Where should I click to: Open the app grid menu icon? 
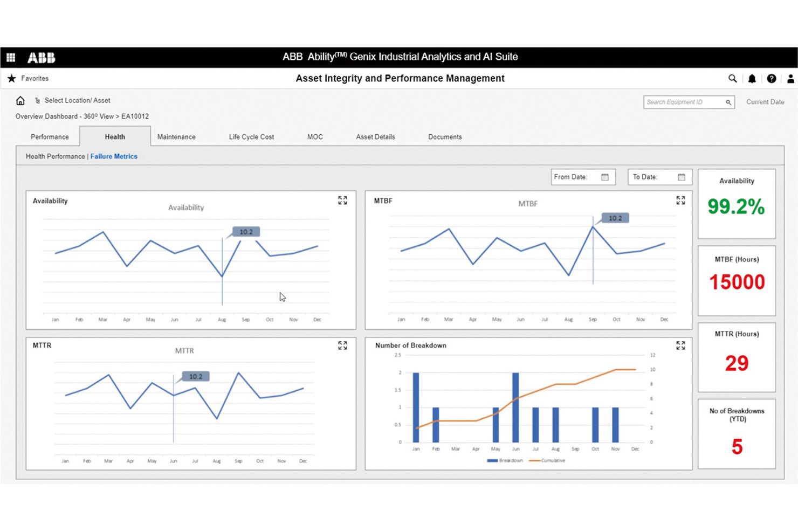(x=11, y=57)
